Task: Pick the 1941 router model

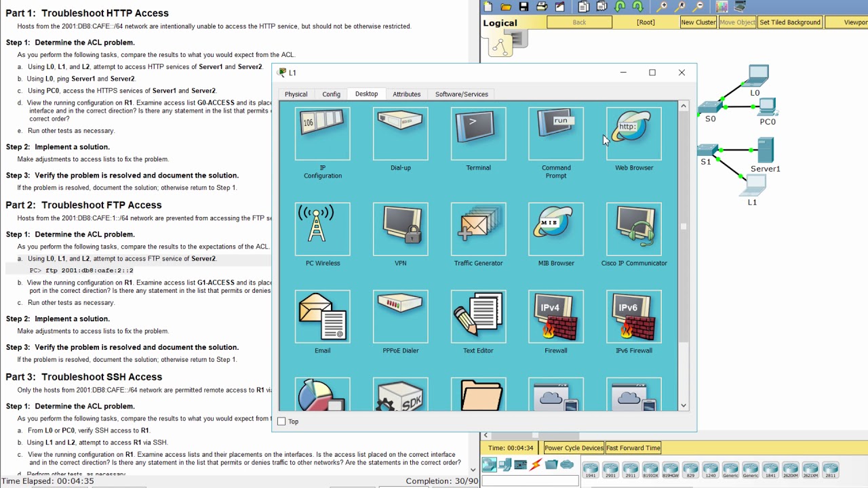Action: coord(591,469)
